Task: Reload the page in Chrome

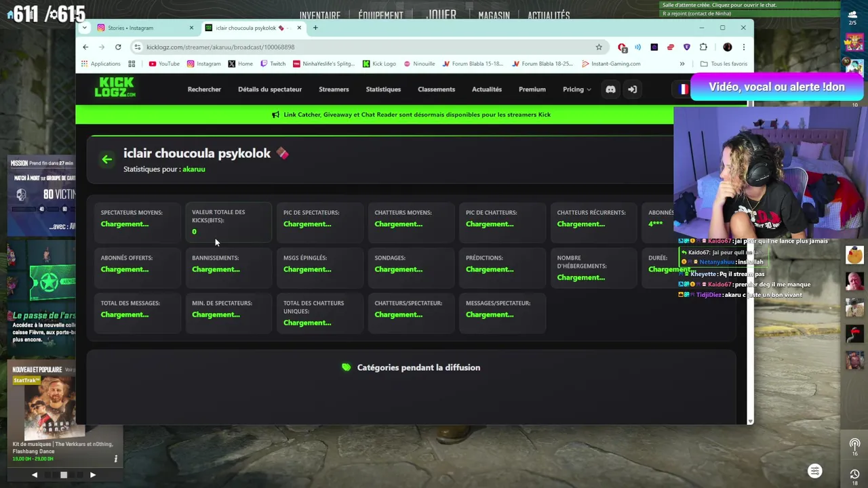Action: pos(118,47)
